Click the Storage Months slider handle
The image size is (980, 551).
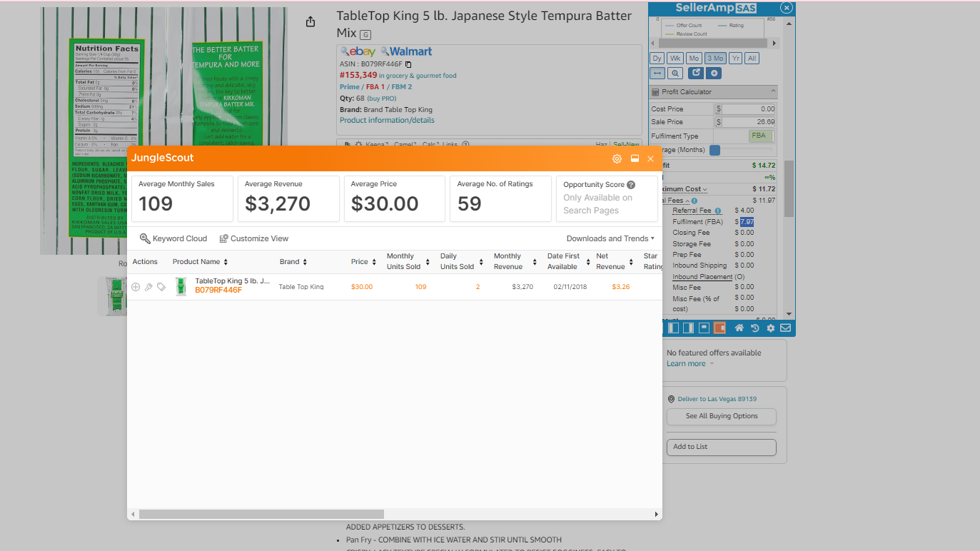click(x=714, y=150)
